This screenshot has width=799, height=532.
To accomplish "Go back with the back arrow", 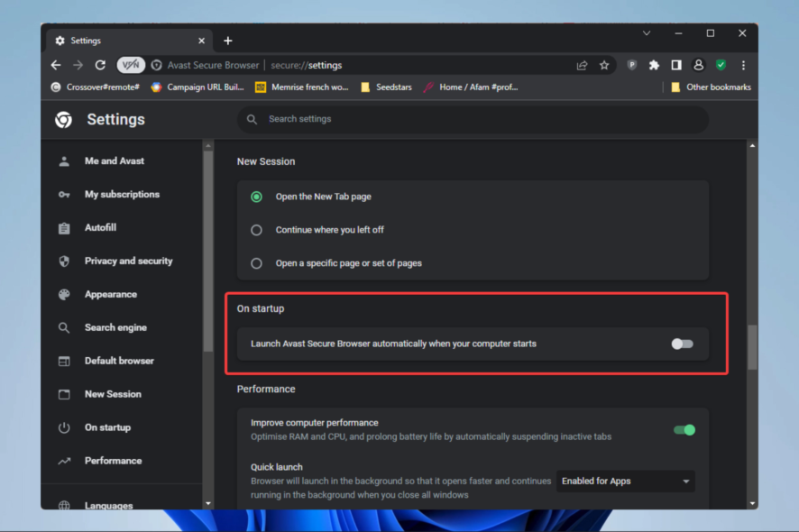I will (56, 65).
